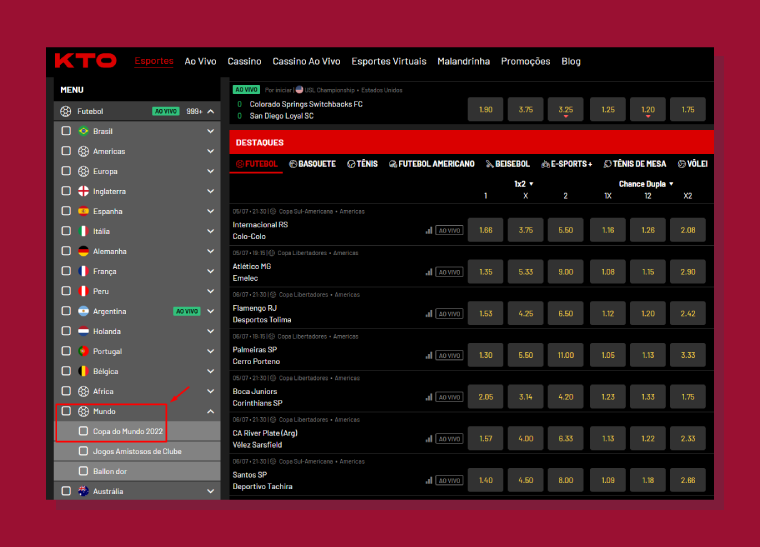Click AO VIVO badge for Boca Juniors match

pos(449,397)
